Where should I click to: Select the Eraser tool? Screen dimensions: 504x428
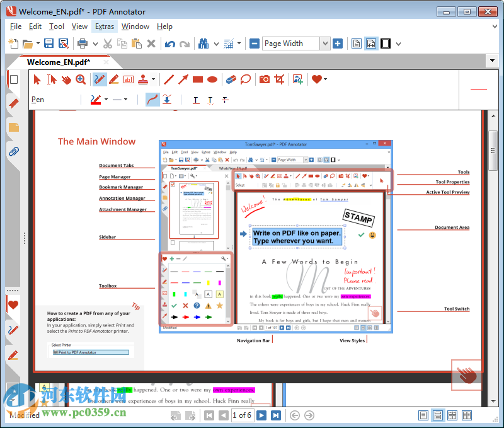tap(229, 79)
